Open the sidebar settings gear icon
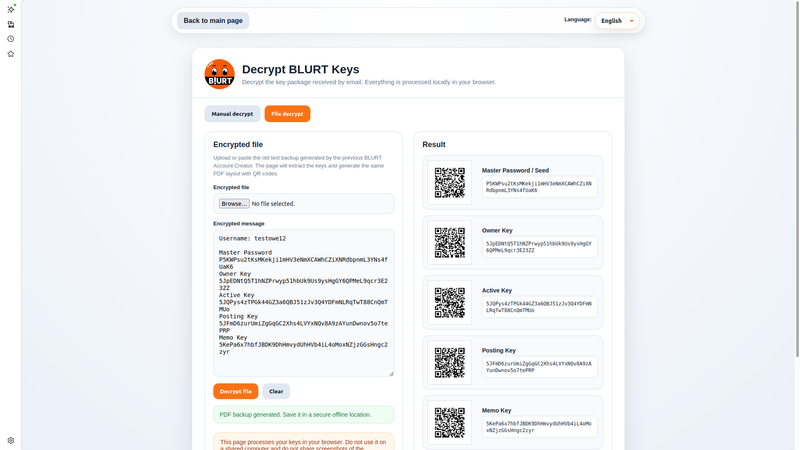 coord(11,440)
